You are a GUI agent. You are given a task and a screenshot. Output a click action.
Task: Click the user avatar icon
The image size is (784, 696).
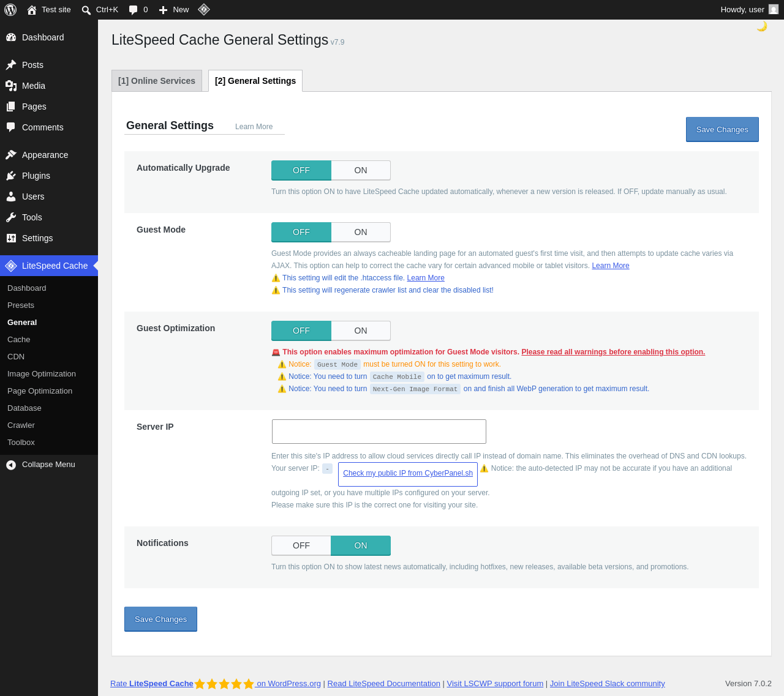click(x=774, y=10)
